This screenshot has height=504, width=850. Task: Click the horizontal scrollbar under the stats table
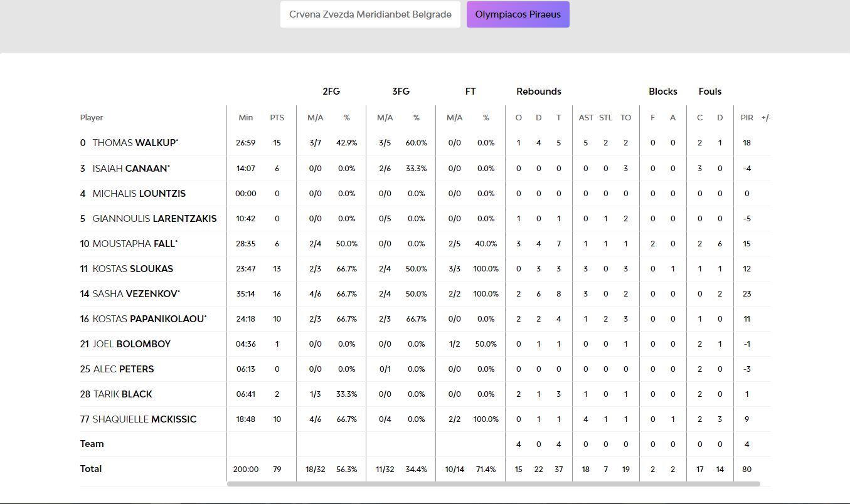[x=493, y=484]
